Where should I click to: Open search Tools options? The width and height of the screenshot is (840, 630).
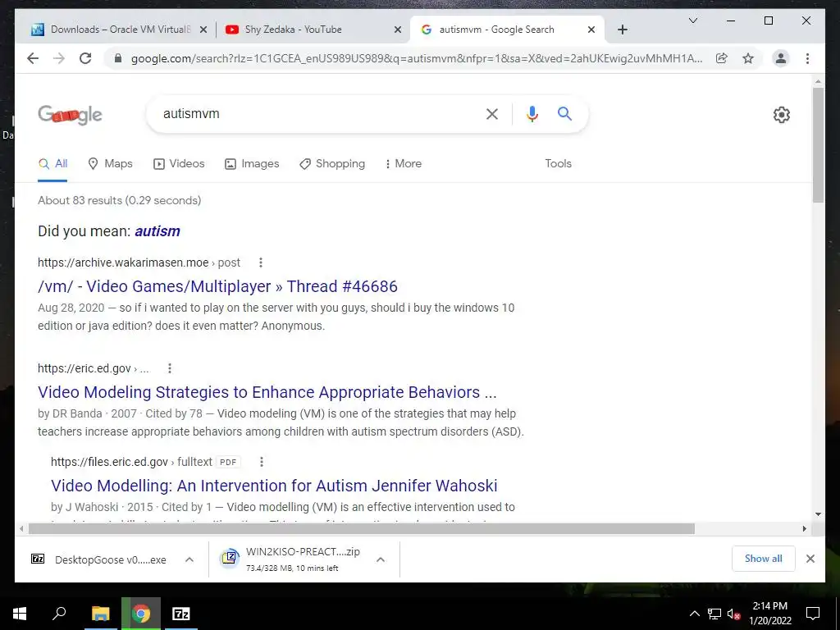click(558, 163)
